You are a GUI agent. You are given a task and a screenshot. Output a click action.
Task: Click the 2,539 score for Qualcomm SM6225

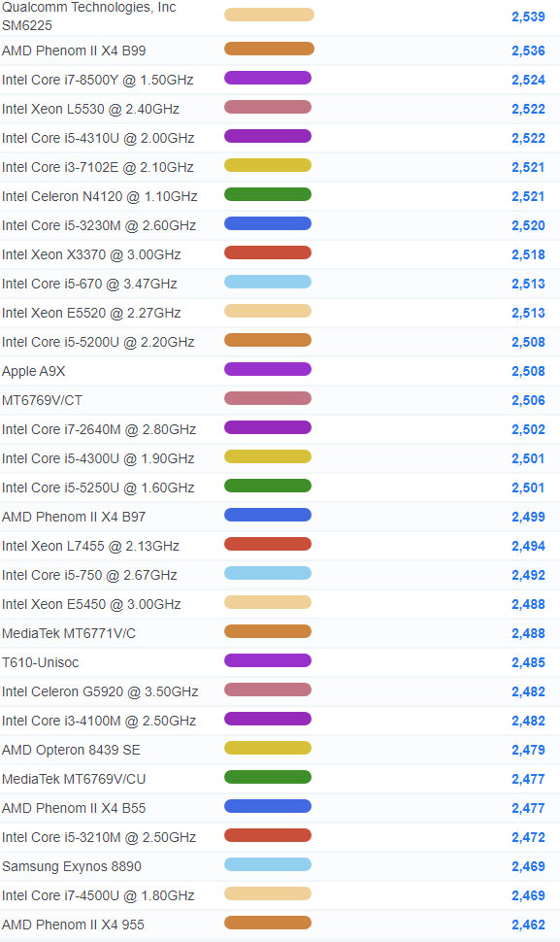pos(528,17)
